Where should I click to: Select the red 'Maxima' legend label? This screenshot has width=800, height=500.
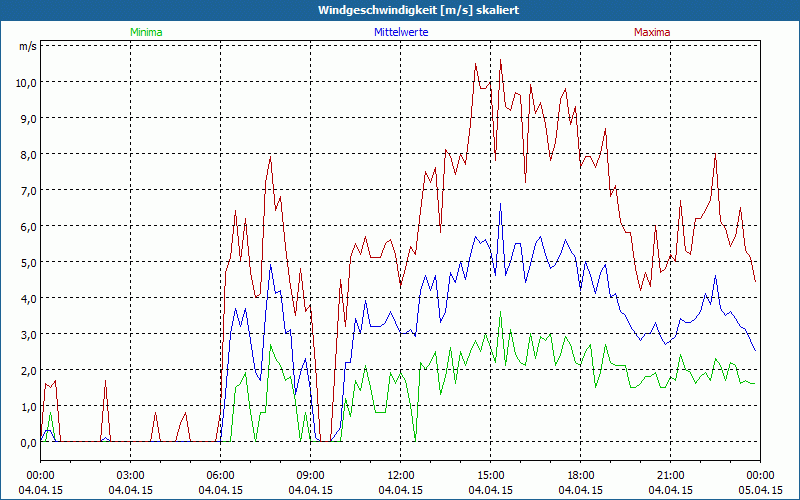pyautogui.click(x=652, y=32)
